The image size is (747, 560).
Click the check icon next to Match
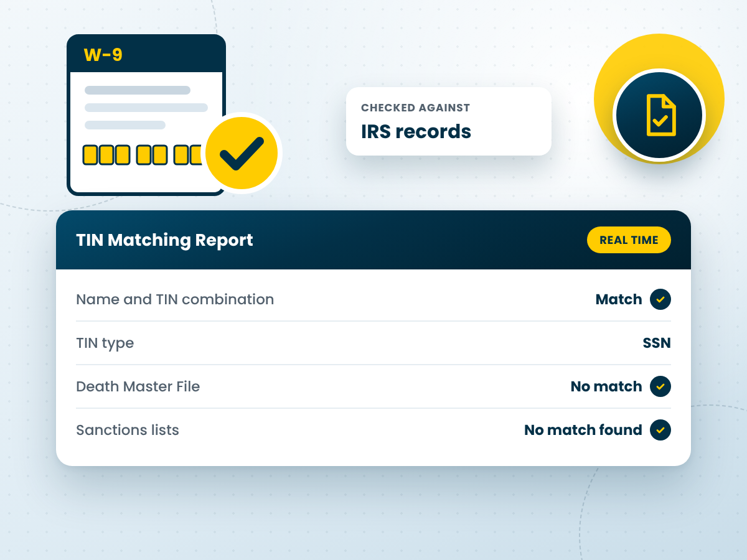pyautogui.click(x=660, y=299)
